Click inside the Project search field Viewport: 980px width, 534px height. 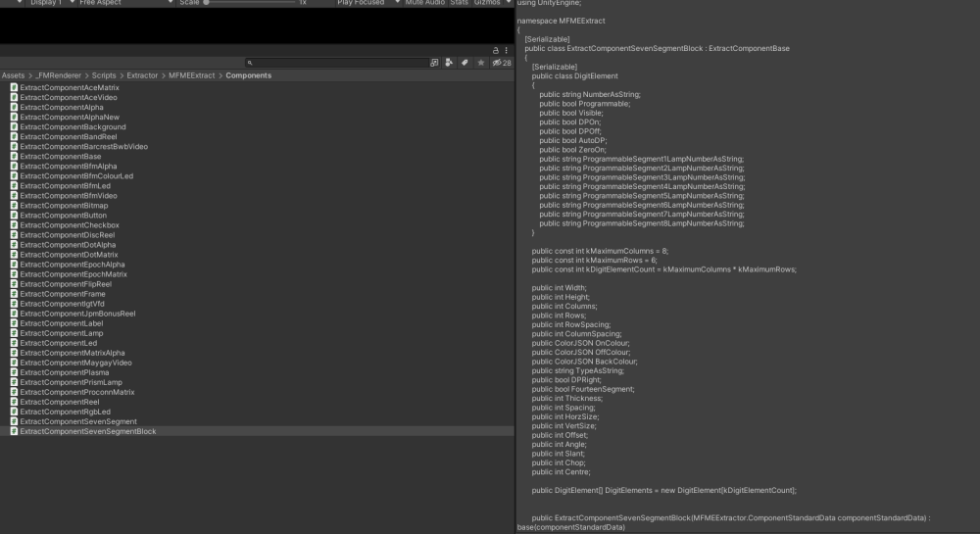(336, 63)
